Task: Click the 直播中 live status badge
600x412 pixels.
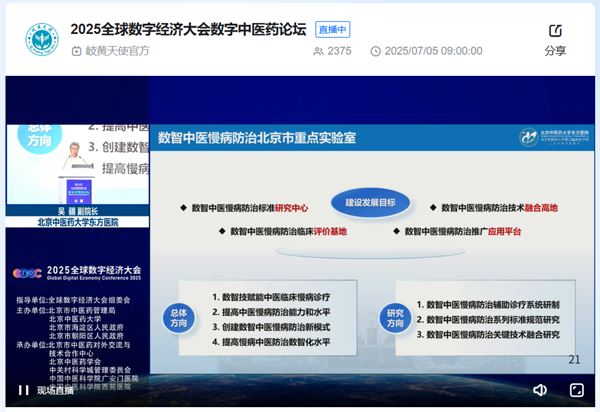Action: [333, 29]
